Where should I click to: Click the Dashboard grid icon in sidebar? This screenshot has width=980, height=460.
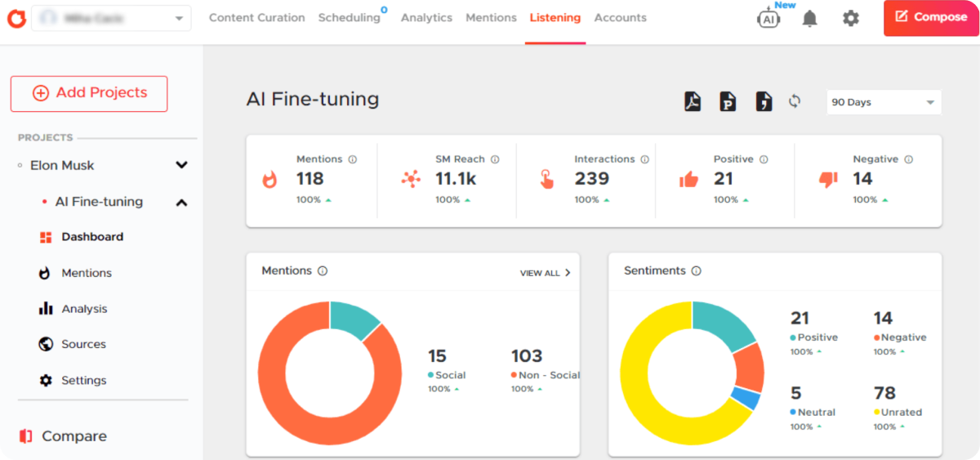tap(46, 237)
